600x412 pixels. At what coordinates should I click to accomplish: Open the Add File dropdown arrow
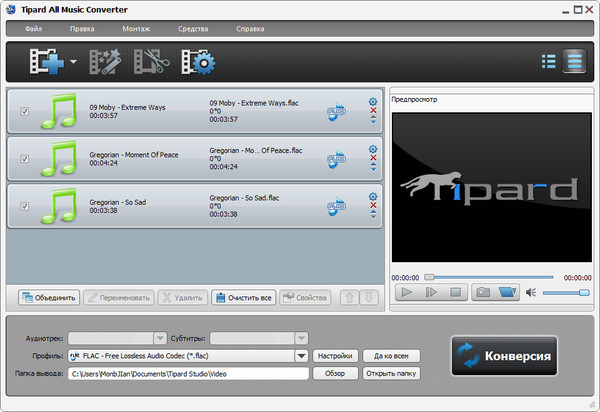click(74, 63)
